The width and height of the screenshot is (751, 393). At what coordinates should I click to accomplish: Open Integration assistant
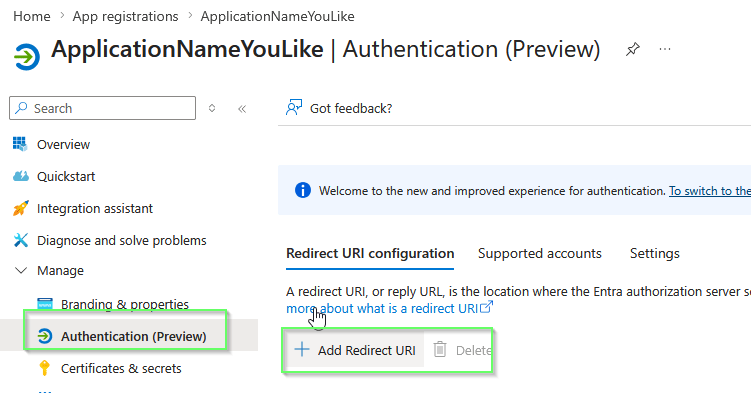pyautogui.click(x=95, y=209)
